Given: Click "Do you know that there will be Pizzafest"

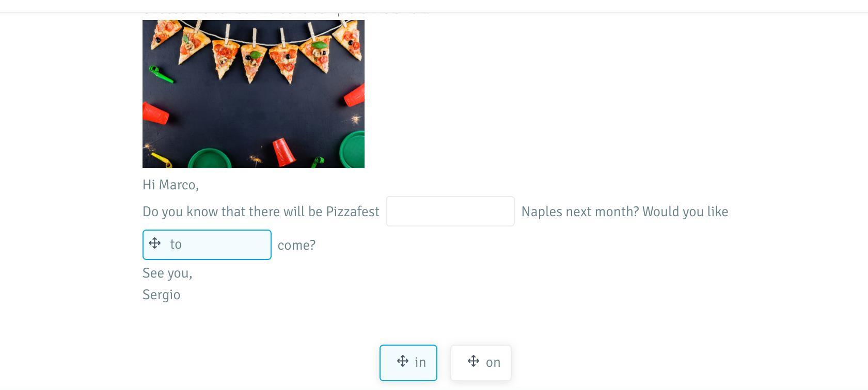Looking at the screenshot, I should 261,212.
